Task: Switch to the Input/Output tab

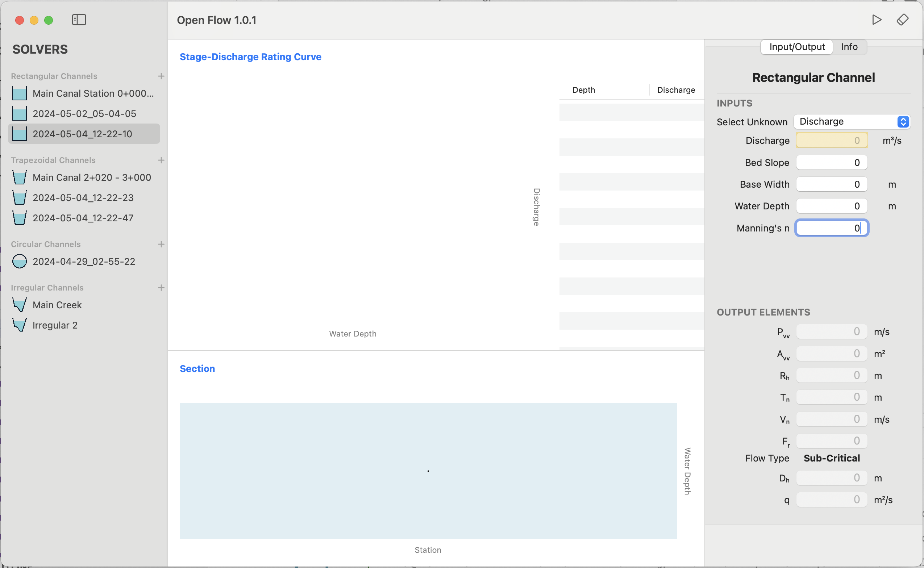Action: [x=796, y=47]
